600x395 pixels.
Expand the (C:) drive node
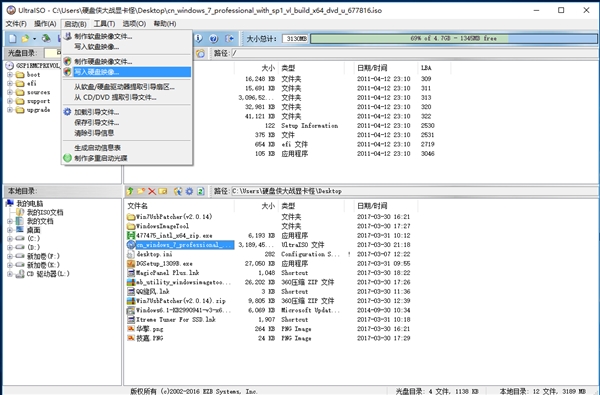click(10, 238)
